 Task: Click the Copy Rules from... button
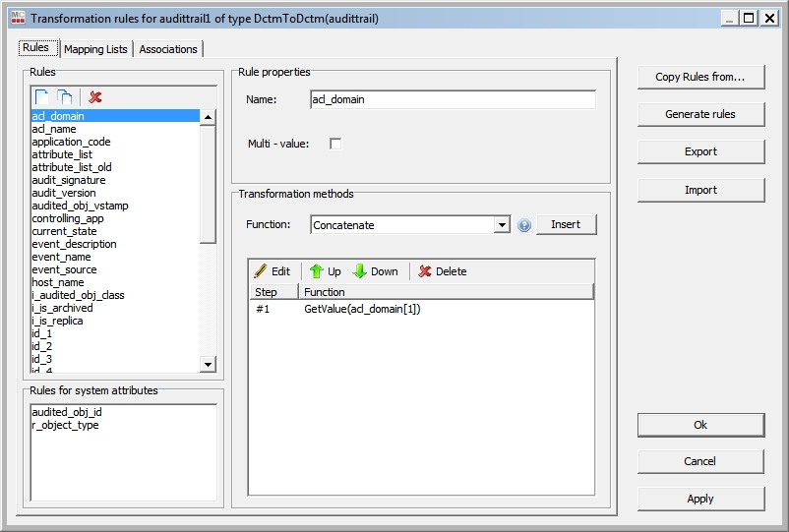click(x=700, y=77)
